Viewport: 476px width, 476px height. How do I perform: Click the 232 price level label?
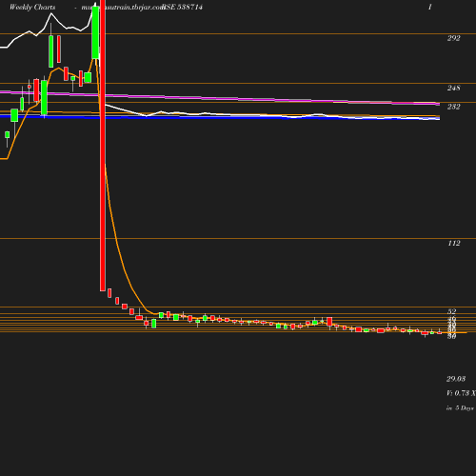453,107
